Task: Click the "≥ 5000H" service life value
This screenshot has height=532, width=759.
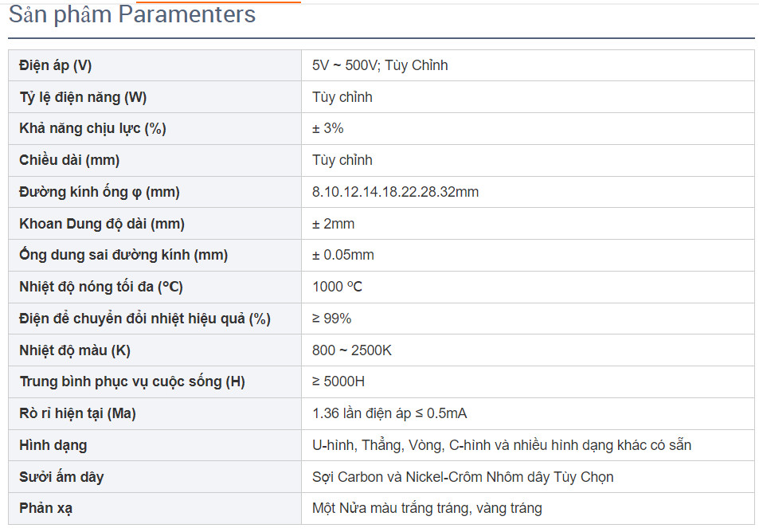Action: click(338, 381)
